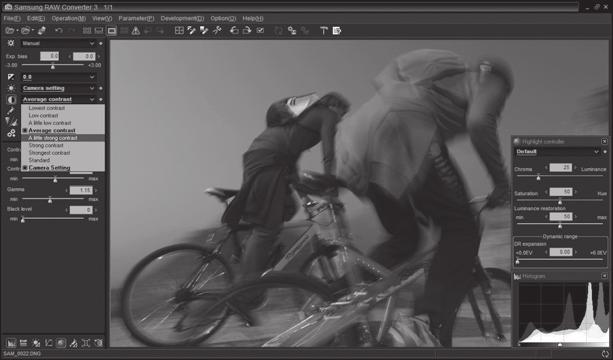
Task: Select checked Average contrast list entry
Action: point(63,130)
